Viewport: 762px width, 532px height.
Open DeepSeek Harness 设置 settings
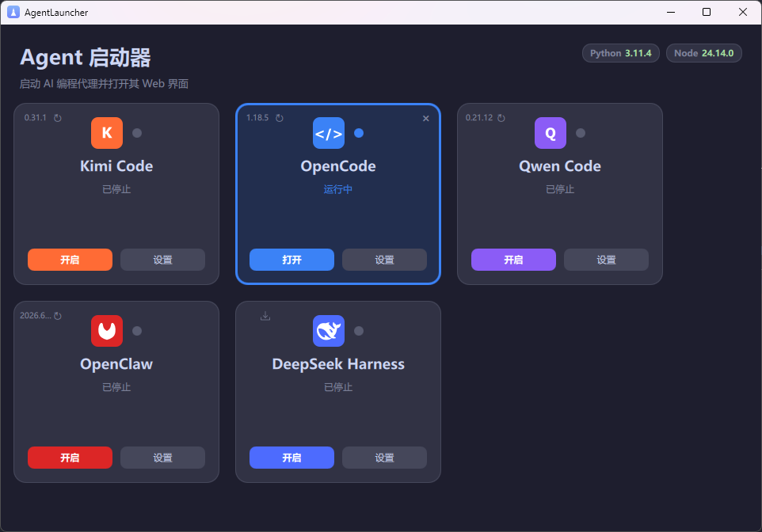[384, 458]
